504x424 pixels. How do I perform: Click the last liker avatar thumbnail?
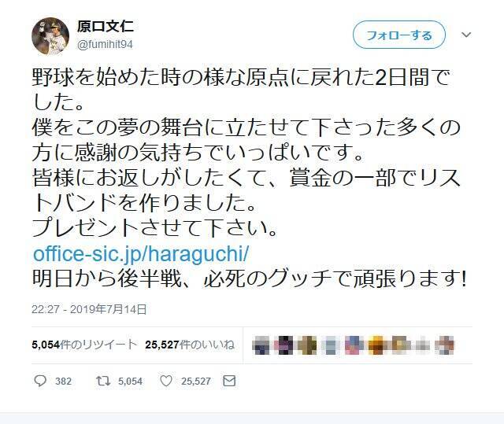pos(444,345)
